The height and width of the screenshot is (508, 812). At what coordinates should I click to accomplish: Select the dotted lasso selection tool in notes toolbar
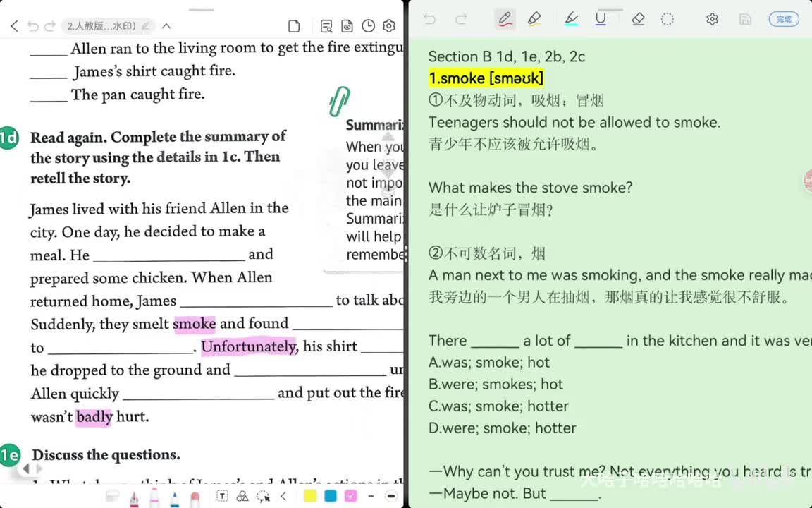tap(668, 20)
